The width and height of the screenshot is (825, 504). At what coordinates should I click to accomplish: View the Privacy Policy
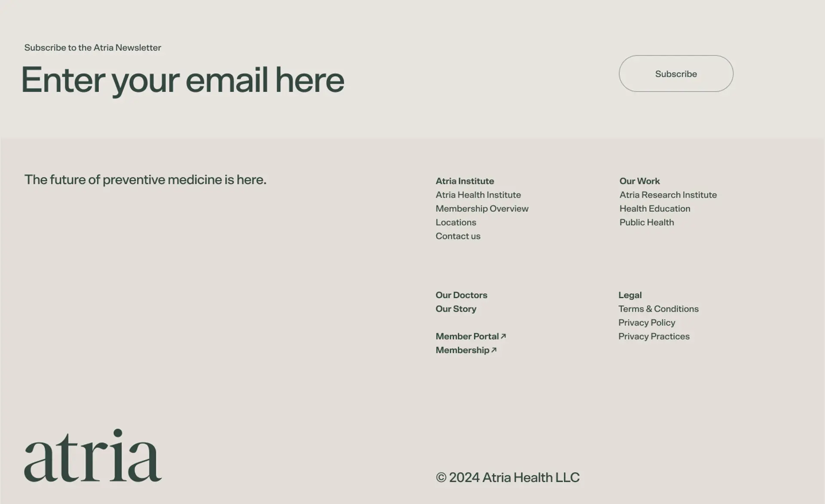[647, 323]
